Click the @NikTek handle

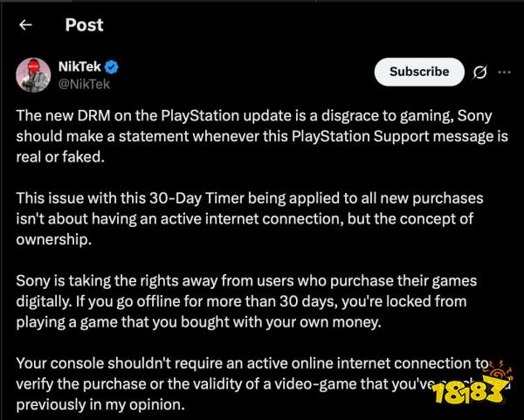84,84
